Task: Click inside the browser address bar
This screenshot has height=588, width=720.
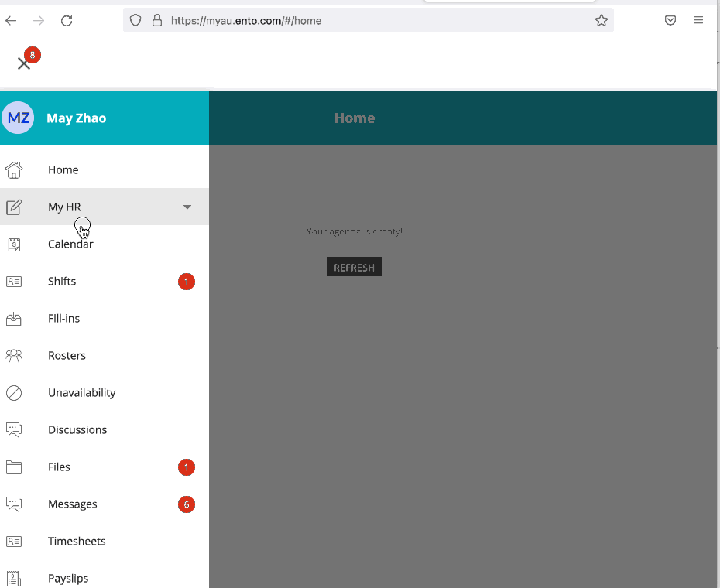Action: 348,20
